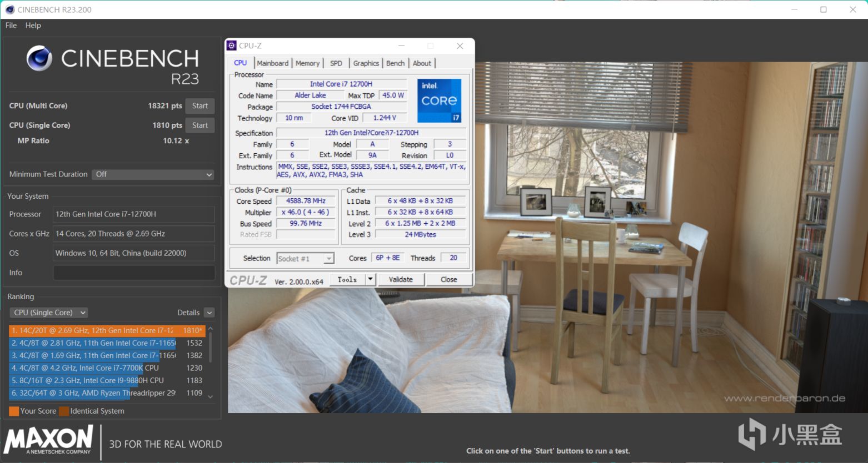The height and width of the screenshot is (463, 868).
Task: Click the L1 Data cache value
Action: (421, 201)
